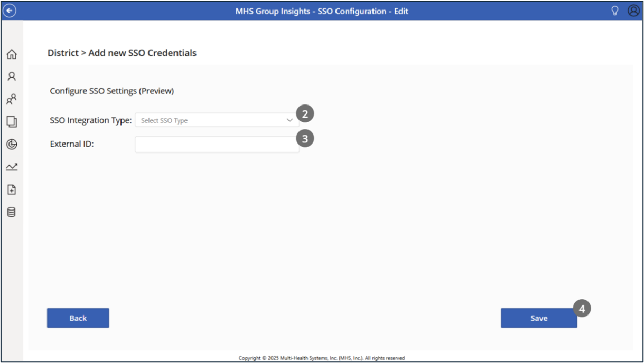Open the pie chart sidebar icon
The height and width of the screenshot is (363, 644).
tap(11, 144)
